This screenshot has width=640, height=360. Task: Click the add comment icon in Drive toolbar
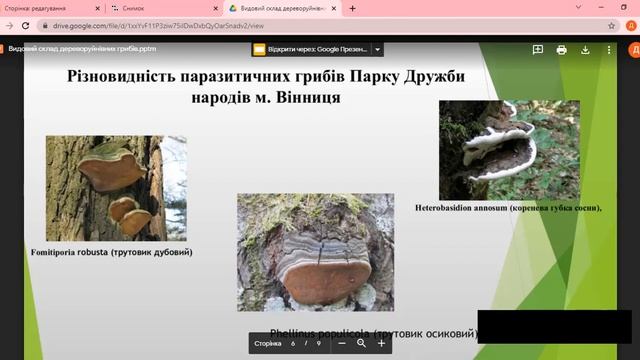pyautogui.click(x=538, y=50)
